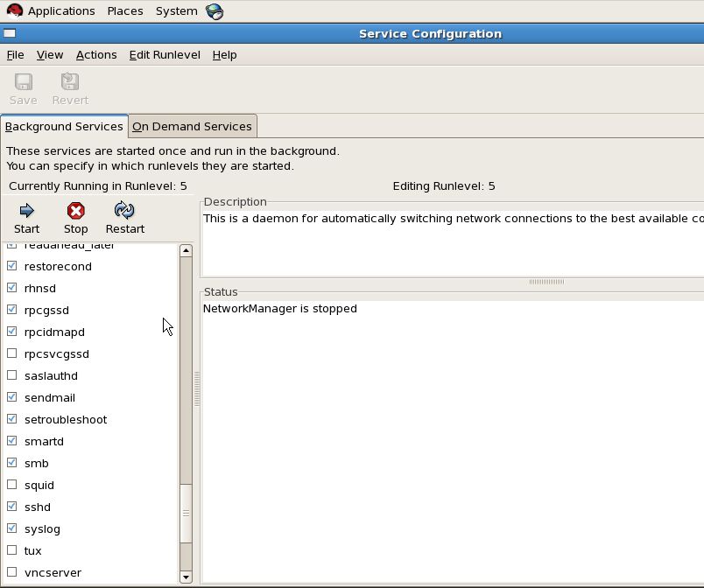Open the System menu
704x588 pixels.
pyautogui.click(x=177, y=10)
